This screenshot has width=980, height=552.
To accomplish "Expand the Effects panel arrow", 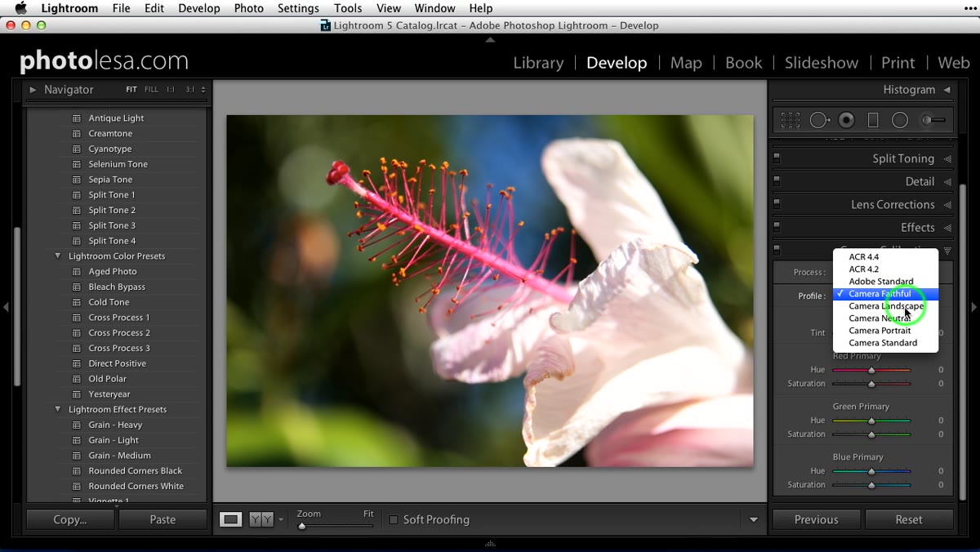I will click(947, 228).
